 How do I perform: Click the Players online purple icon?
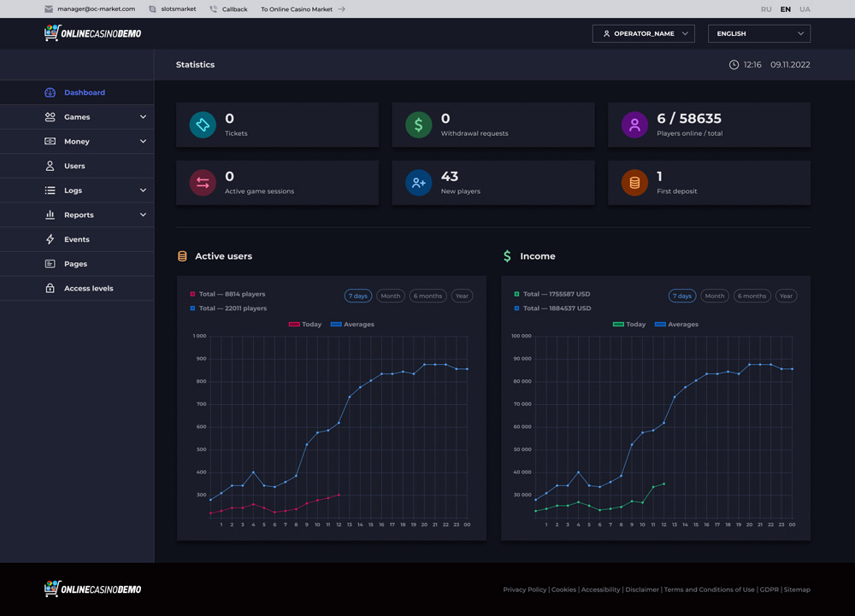(634, 125)
